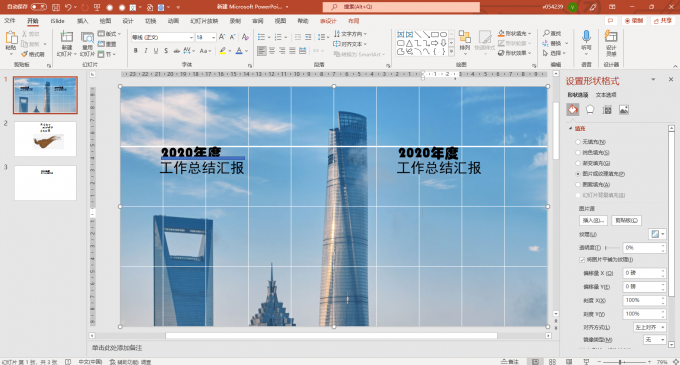Click the Notes (备注) button in status bar

click(510, 362)
